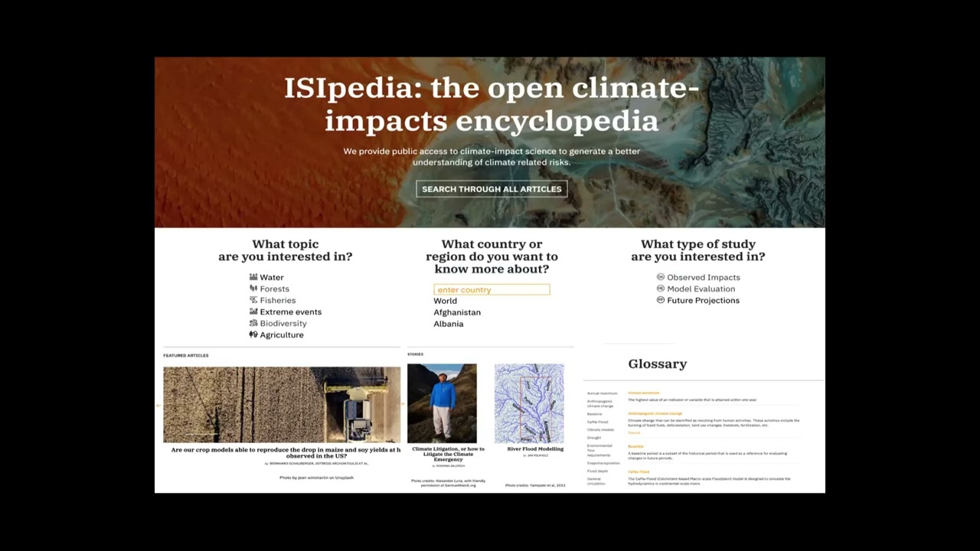Viewport: 980px width, 551px height.
Task: Jump to Annual maximum in glossary index
Action: (602, 393)
